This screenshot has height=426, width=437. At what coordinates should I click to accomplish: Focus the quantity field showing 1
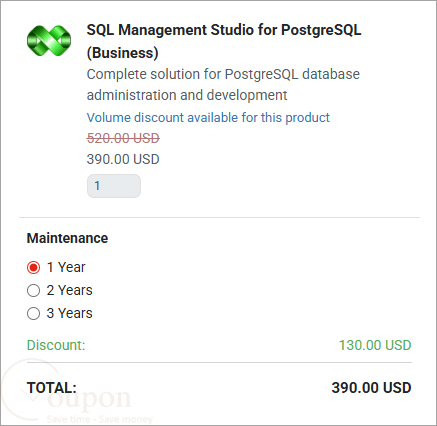coord(114,186)
